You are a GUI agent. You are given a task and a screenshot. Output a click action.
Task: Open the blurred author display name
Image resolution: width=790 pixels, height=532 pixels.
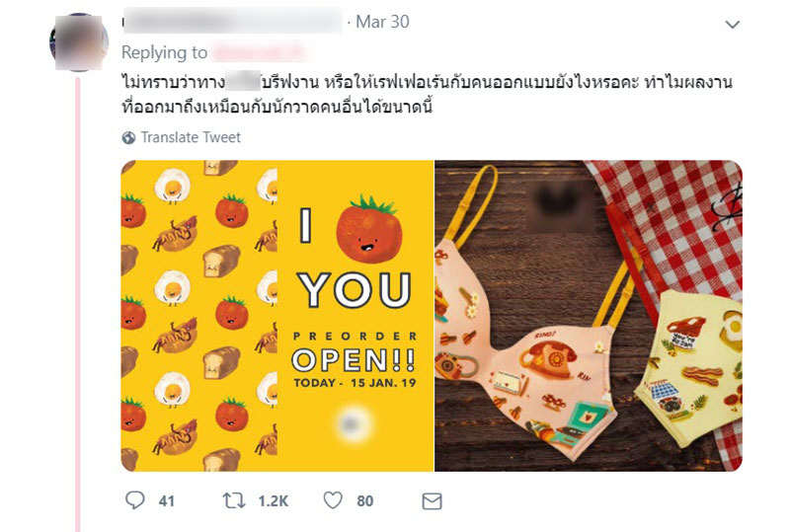tap(233, 21)
